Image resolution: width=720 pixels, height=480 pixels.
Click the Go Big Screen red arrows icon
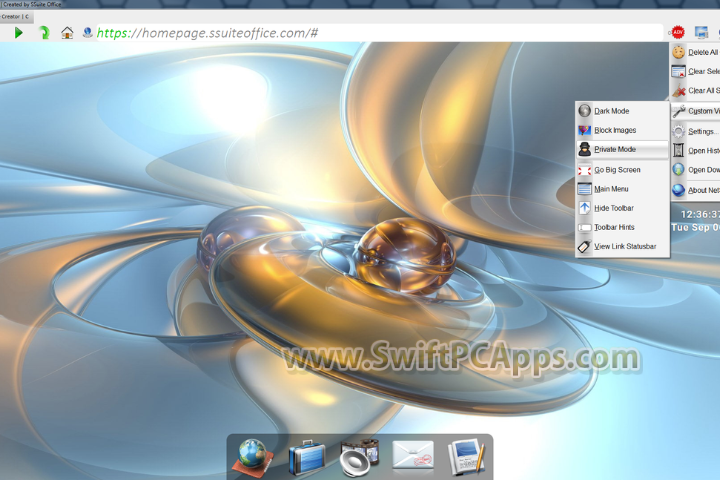585,170
